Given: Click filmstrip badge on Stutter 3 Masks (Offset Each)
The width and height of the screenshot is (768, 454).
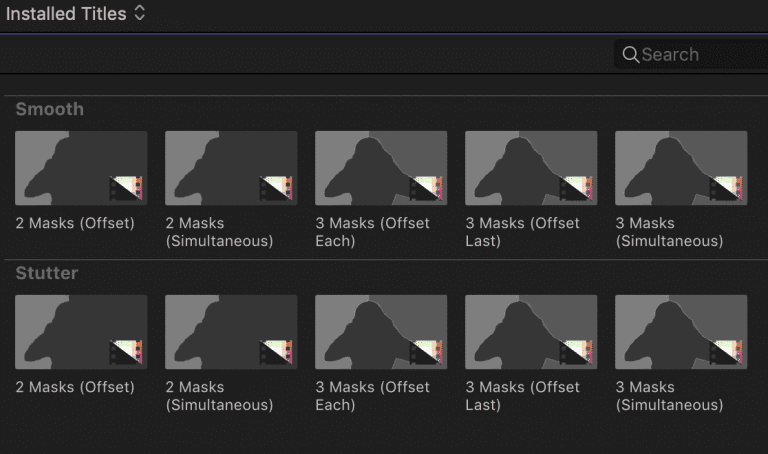Looking at the screenshot, I should tap(426, 353).
